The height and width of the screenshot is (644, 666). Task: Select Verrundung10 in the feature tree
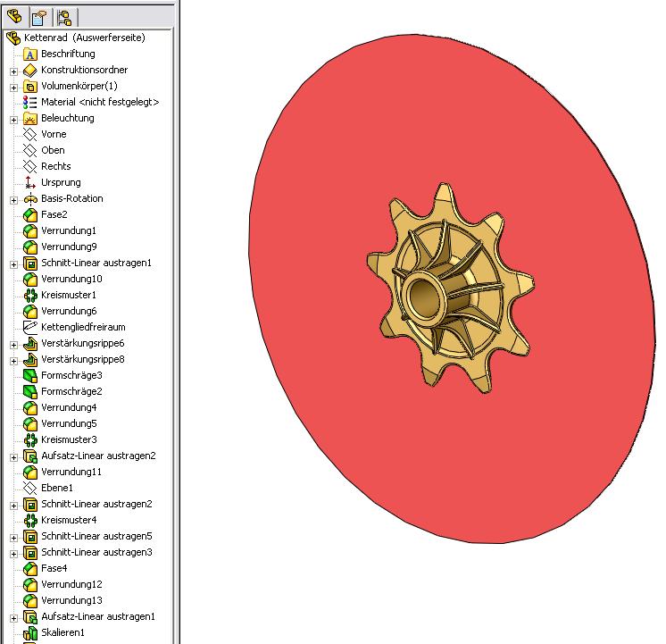click(x=71, y=279)
